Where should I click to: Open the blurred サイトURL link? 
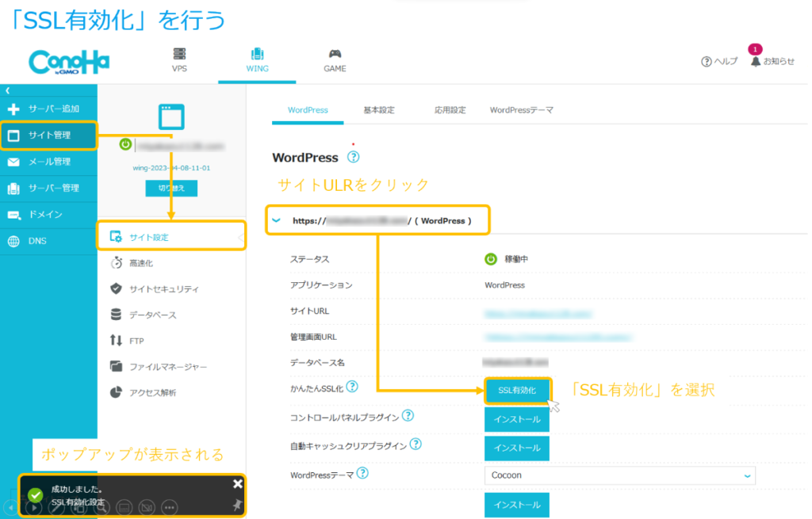[x=538, y=314]
